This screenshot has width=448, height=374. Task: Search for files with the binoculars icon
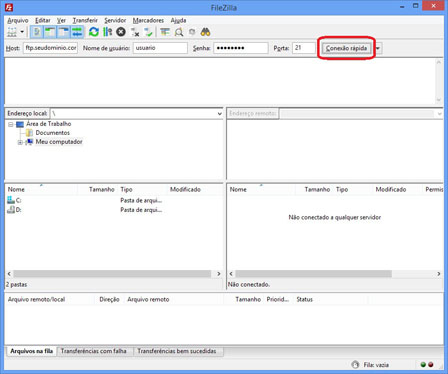click(205, 32)
